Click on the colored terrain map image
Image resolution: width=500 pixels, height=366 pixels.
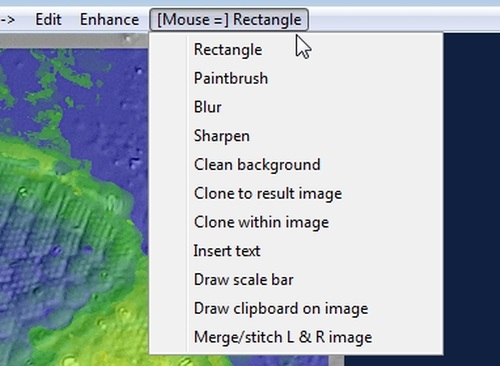(x=73, y=207)
